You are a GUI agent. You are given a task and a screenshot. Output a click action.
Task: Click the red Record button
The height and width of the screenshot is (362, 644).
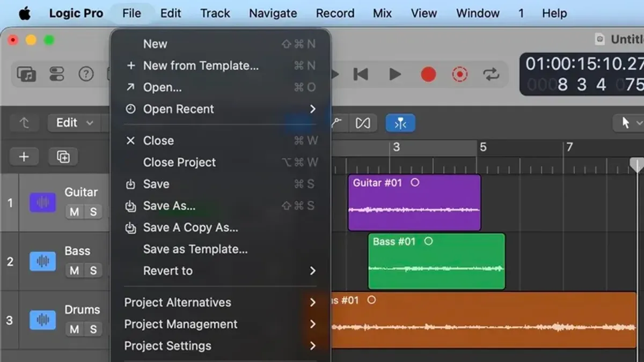428,74
